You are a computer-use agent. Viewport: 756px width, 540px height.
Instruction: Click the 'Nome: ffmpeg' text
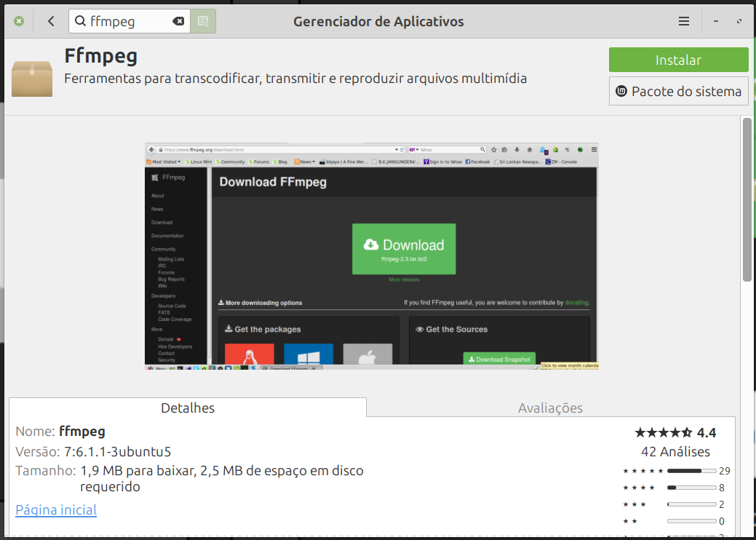coord(60,431)
